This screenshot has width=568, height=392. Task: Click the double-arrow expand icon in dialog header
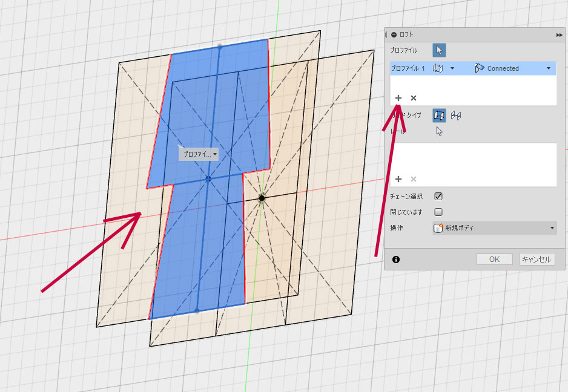click(x=559, y=35)
